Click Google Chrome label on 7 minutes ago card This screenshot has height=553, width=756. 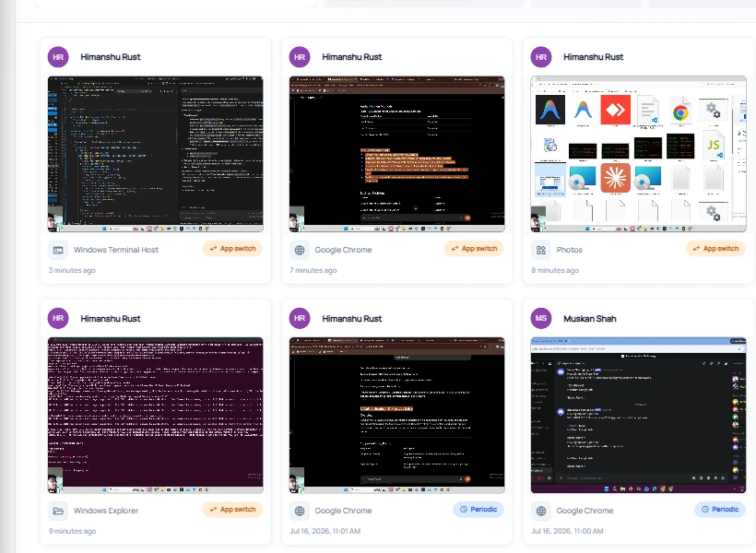tap(343, 250)
